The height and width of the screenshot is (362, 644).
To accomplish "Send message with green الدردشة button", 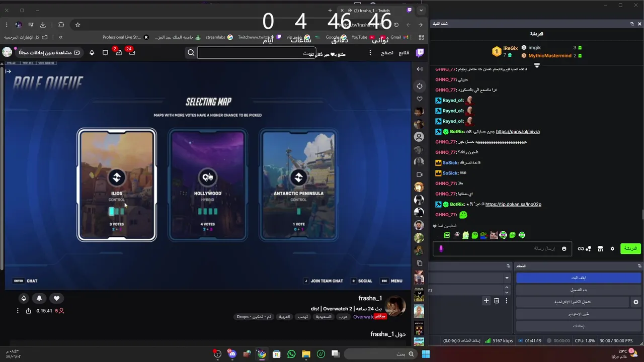I will 630,248.
